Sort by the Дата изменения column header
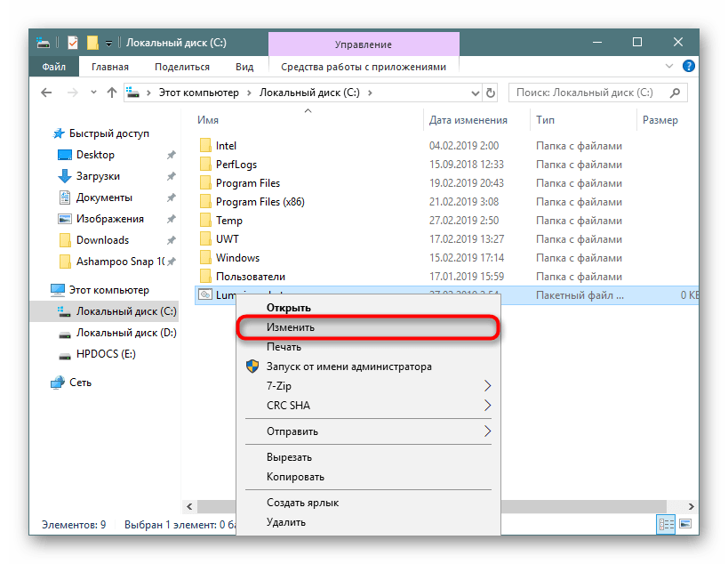Viewport: 728px width, 564px height. click(x=468, y=120)
